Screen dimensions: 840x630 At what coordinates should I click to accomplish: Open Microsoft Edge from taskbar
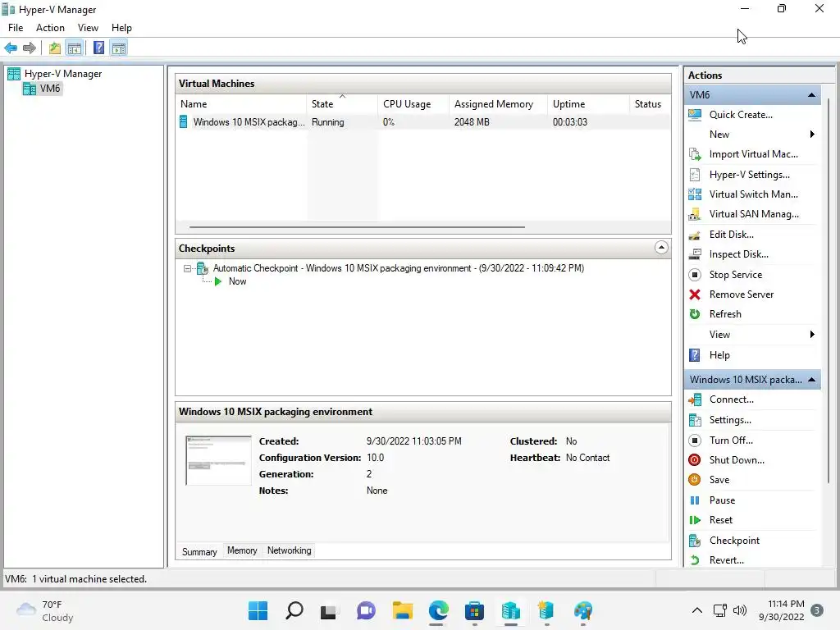(x=438, y=610)
